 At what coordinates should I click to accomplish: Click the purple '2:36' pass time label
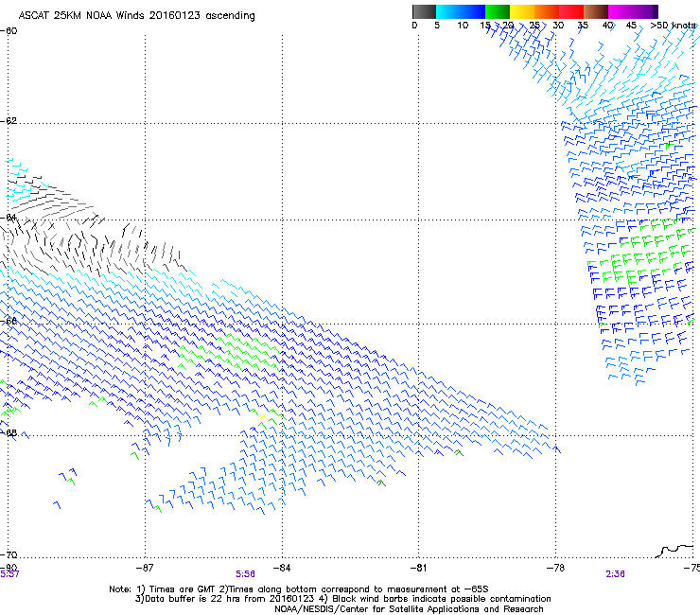pyautogui.click(x=615, y=574)
